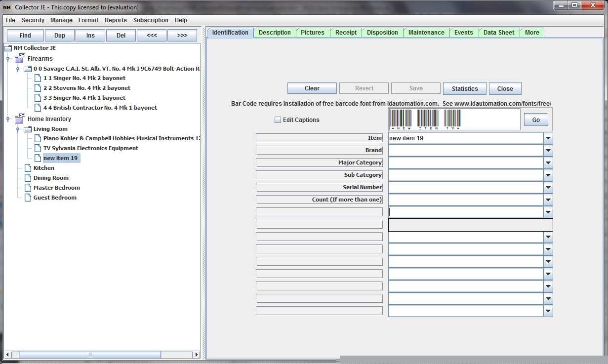The height and width of the screenshot is (364, 608).
Task: Open the Brand dropdown list
Action: [x=548, y=151]
